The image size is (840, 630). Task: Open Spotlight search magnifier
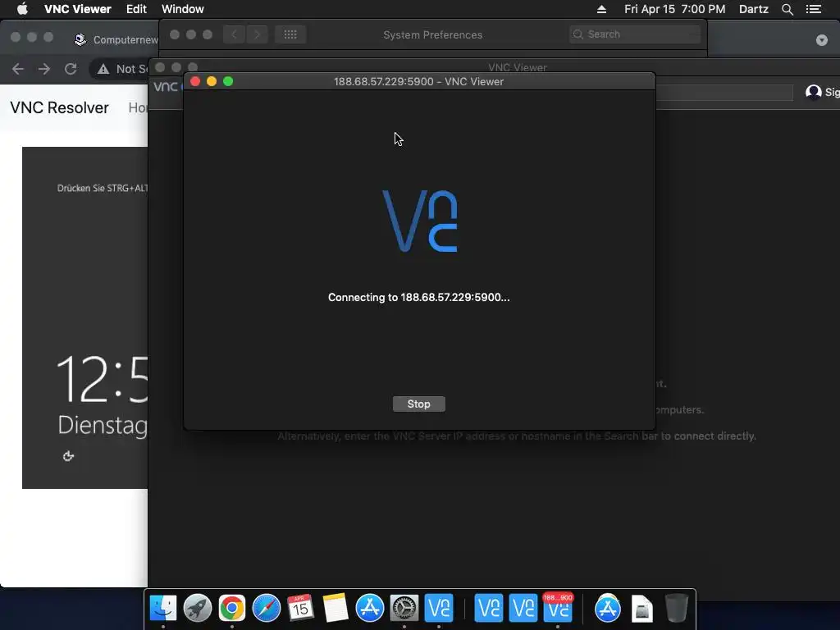(x=787, y=9)
